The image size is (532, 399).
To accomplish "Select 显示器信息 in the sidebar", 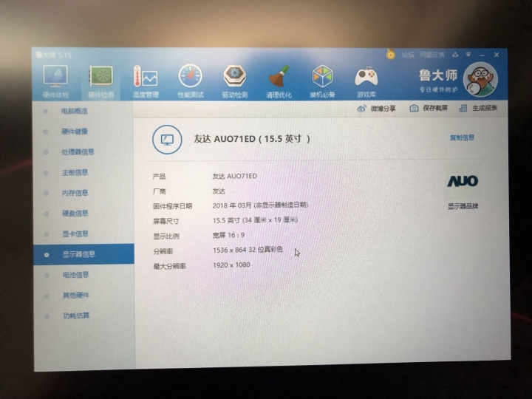I will coord(83,253).
